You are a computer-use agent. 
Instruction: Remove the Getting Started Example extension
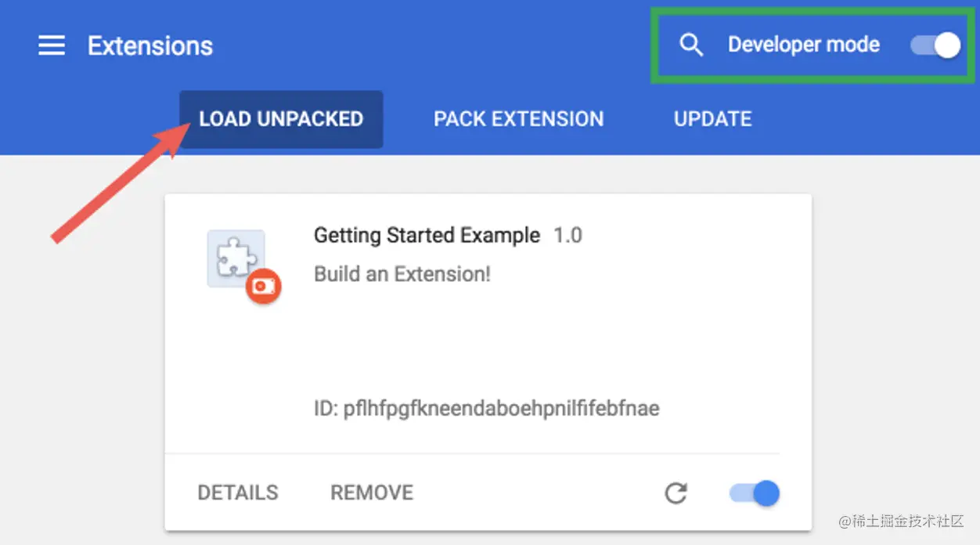pos(371,493)
